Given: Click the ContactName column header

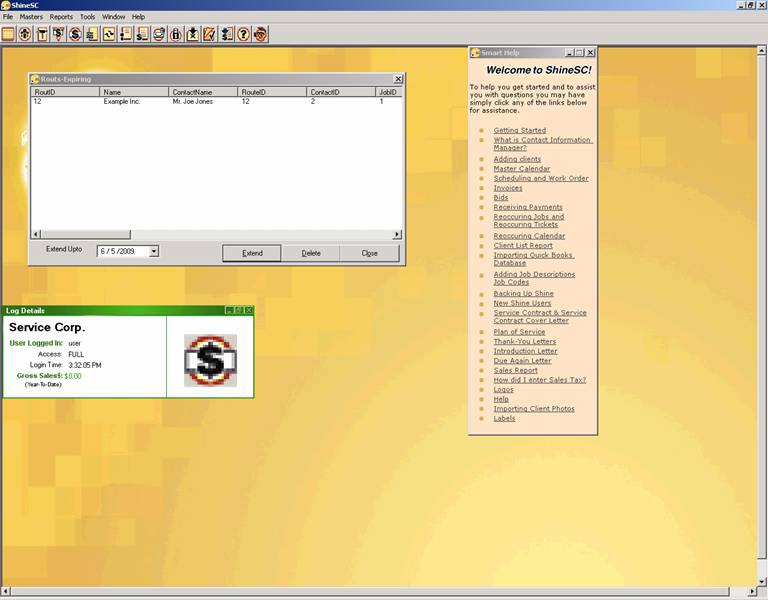Looking at the screenshot, I should [x=203, y=92].
